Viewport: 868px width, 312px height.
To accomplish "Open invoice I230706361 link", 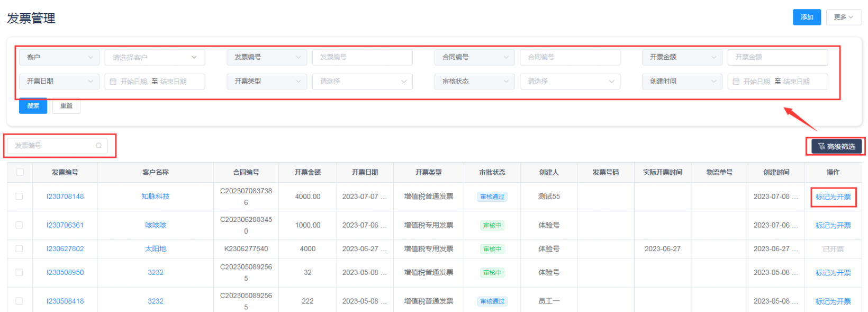I will coord(65,225).
